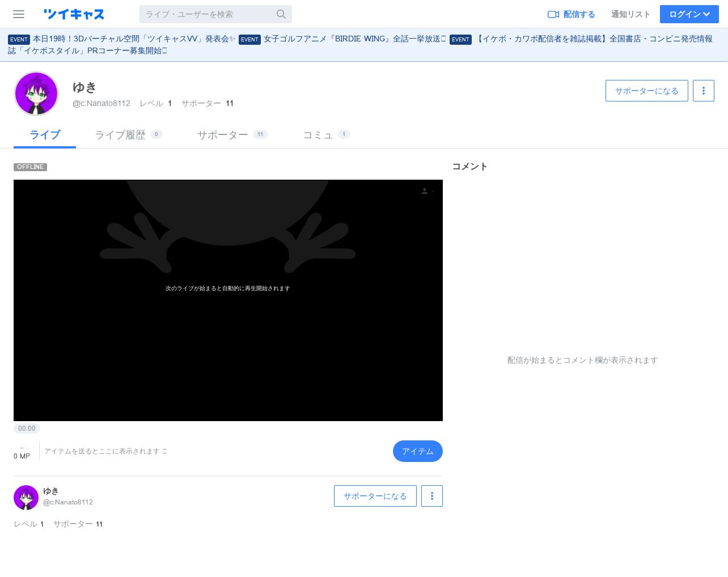Click @c:Nanato8112 in profile header

101,103
